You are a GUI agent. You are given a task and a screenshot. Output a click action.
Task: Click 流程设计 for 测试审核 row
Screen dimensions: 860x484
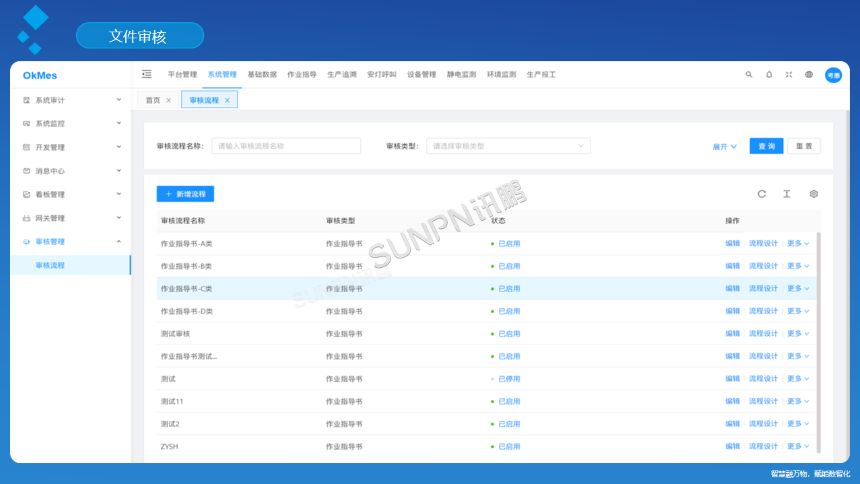[763, 333]
